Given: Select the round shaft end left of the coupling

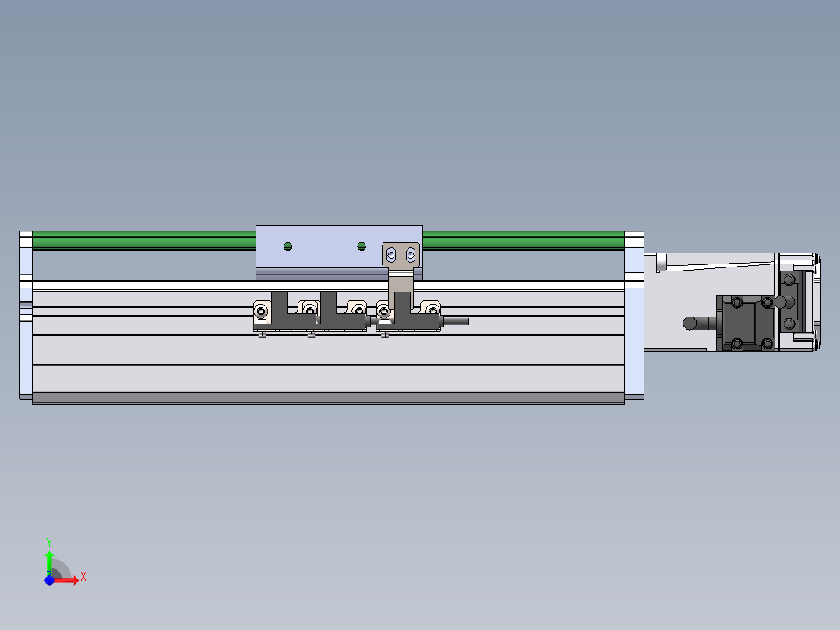Looking at the screenshot, I should pos(690,324).
